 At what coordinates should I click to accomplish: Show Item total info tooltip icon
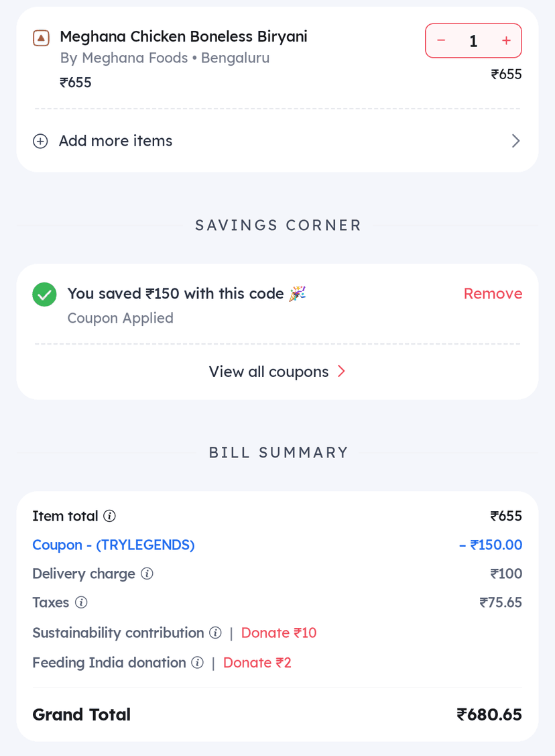click(x=110, y=516)
